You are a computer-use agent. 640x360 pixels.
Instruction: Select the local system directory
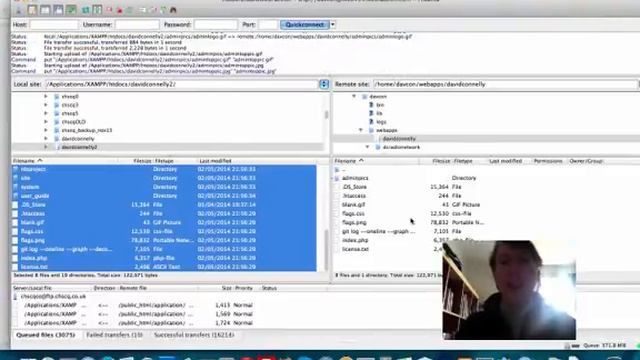[164, 187]
